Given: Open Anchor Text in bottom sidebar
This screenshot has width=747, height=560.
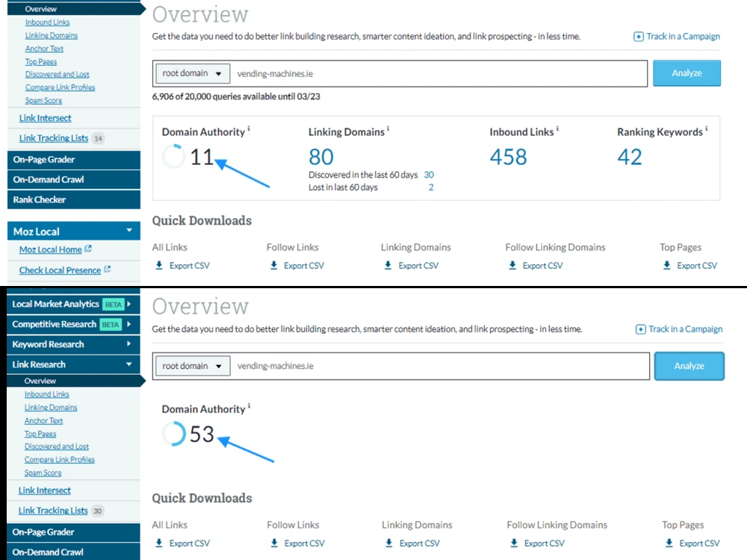Looking at the screenshot, I should pyautogui.click(x=43, y=420).
